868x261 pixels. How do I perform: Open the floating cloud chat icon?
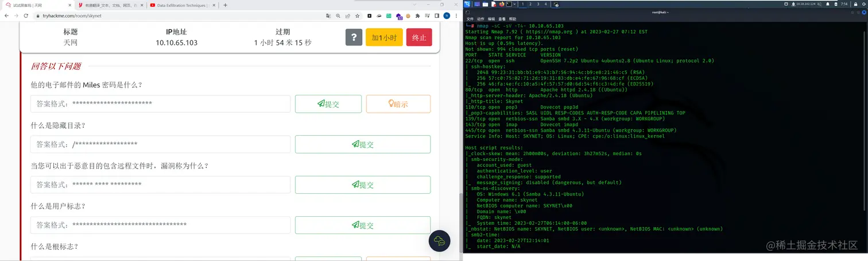tap(440, 241)
